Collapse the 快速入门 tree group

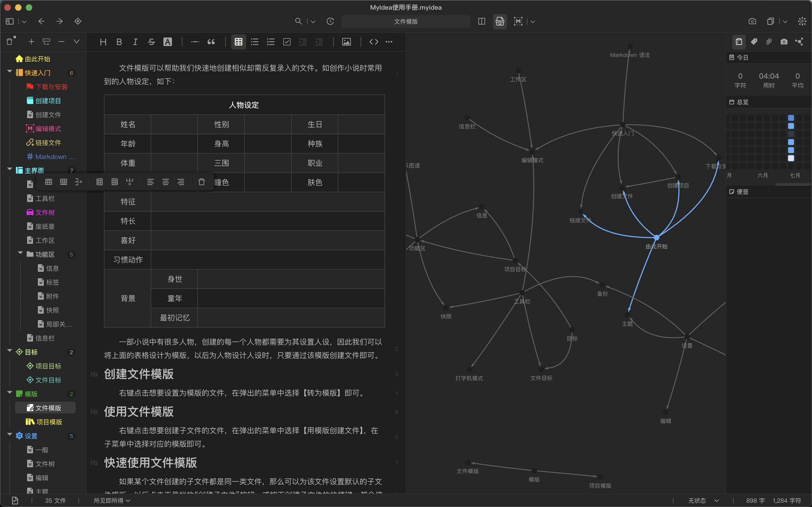point(10,72)
